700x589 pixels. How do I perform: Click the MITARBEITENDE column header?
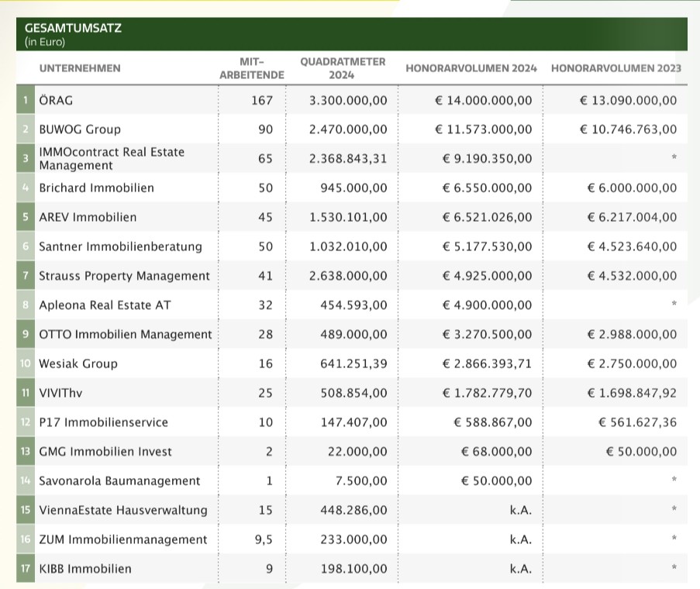pos(251,68)
